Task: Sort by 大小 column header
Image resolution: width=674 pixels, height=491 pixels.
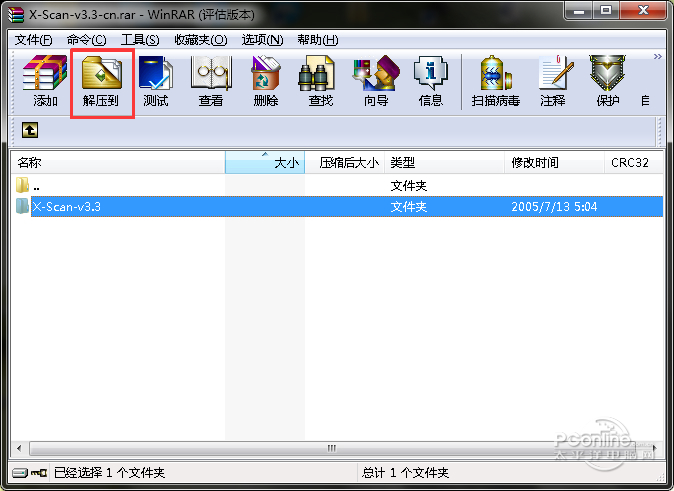Action: point(265,163)
